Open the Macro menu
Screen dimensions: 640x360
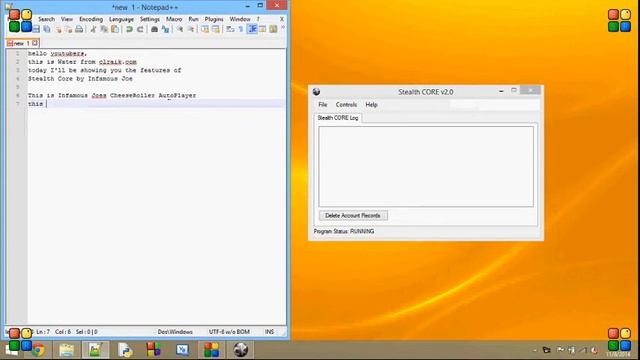174,19
